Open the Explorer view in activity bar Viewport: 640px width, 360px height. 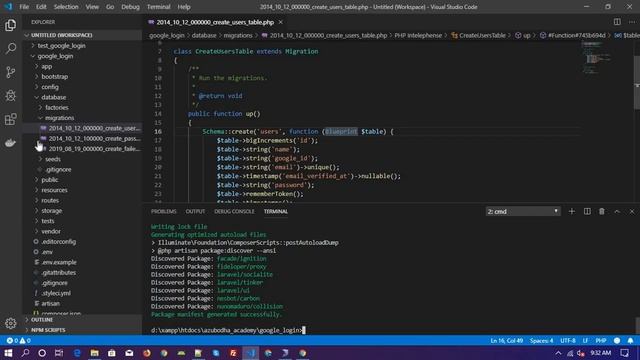coord(11,25)
